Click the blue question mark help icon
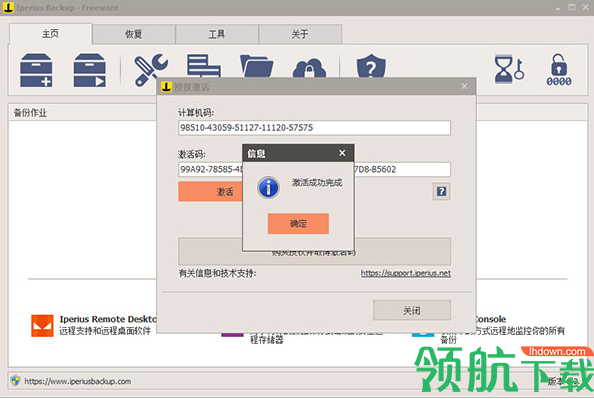The width and height of the screenshot is (594, 399). pyautogui.click(x=441, y=191)
